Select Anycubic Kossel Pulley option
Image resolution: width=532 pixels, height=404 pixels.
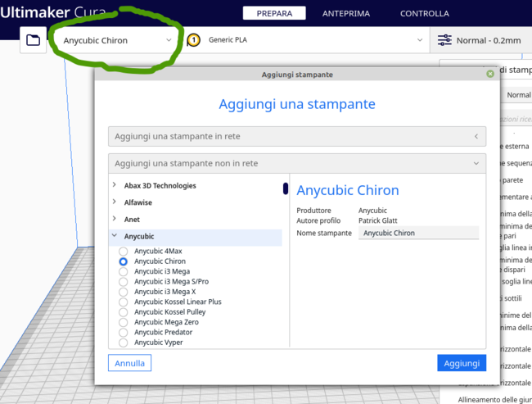coord(124,312)
